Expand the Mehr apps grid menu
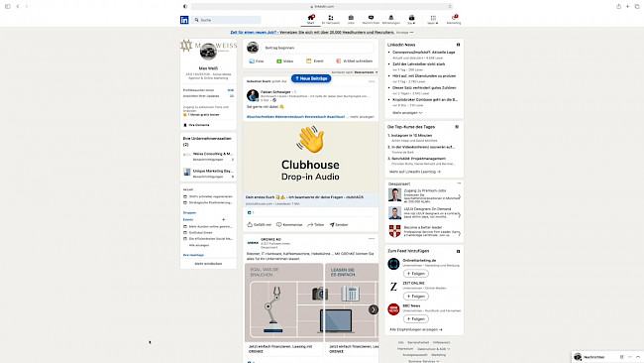 point(433,20)
